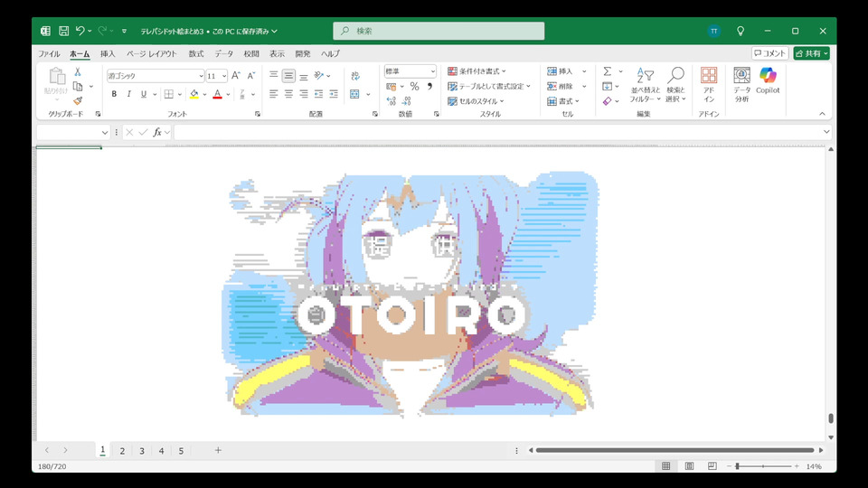Click the Comments button

pyautogui.click(x=770, y=53)
